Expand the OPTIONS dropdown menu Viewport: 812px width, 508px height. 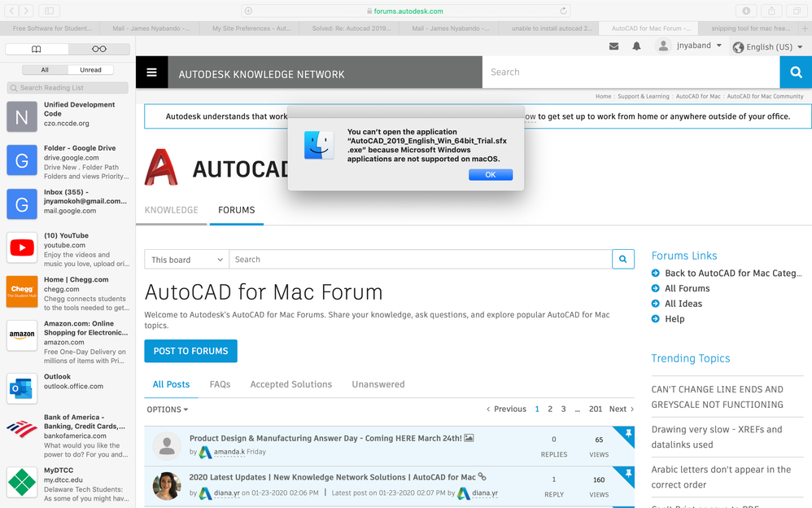tap(168, 409)
